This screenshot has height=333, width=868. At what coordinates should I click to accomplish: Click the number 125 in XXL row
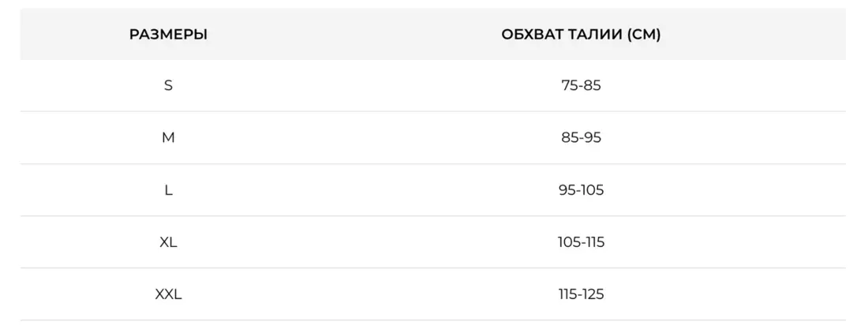click(592, 294)
